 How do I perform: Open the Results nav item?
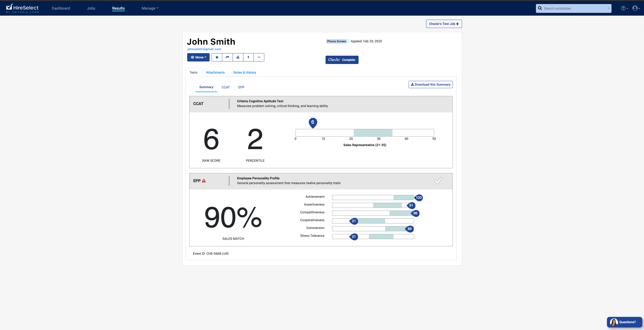point(118,8)
